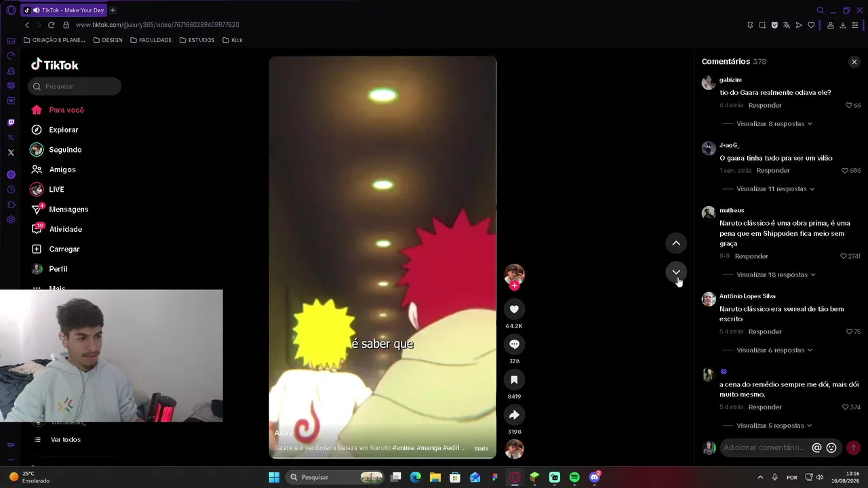Show hidden system tray icons
Viewport: 868px width, 488px height.
(760, 477)
